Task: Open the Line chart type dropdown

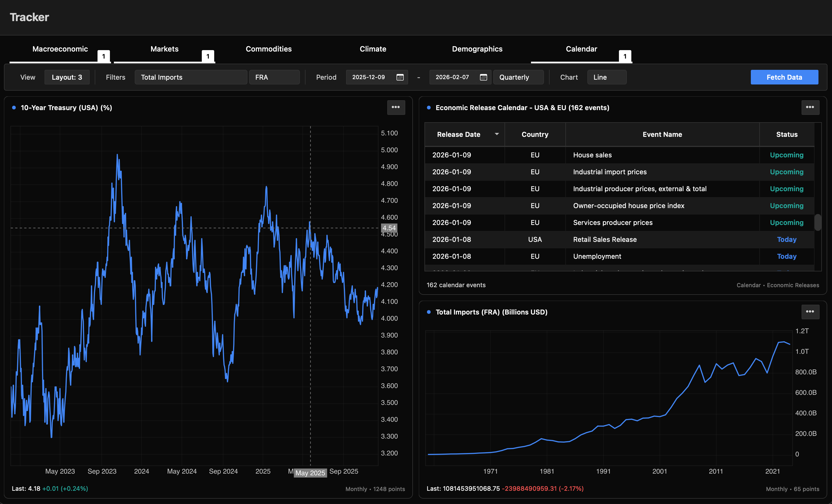Action: click(607, 77)
